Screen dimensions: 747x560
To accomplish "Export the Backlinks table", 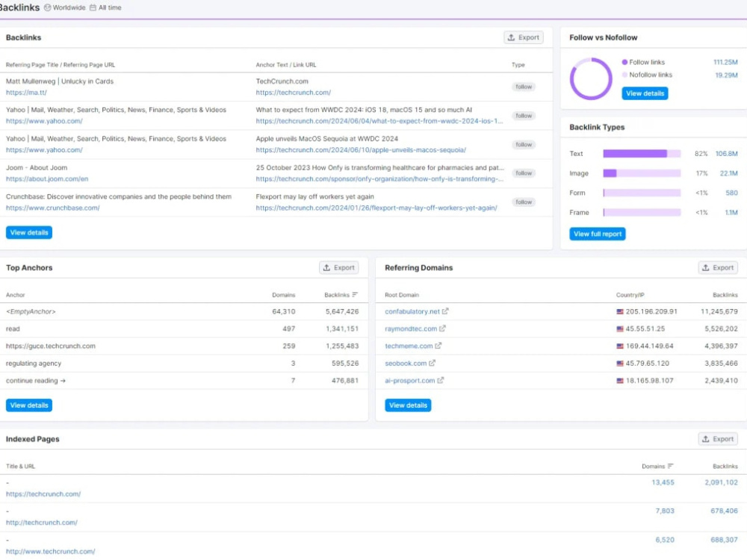I will [x=524, y=37].
